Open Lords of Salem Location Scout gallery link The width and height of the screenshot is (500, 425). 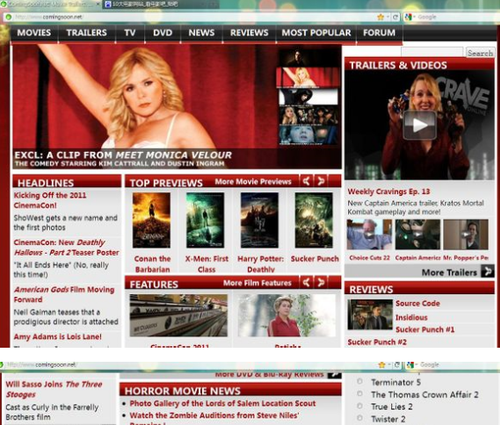[x=222, y=403]
